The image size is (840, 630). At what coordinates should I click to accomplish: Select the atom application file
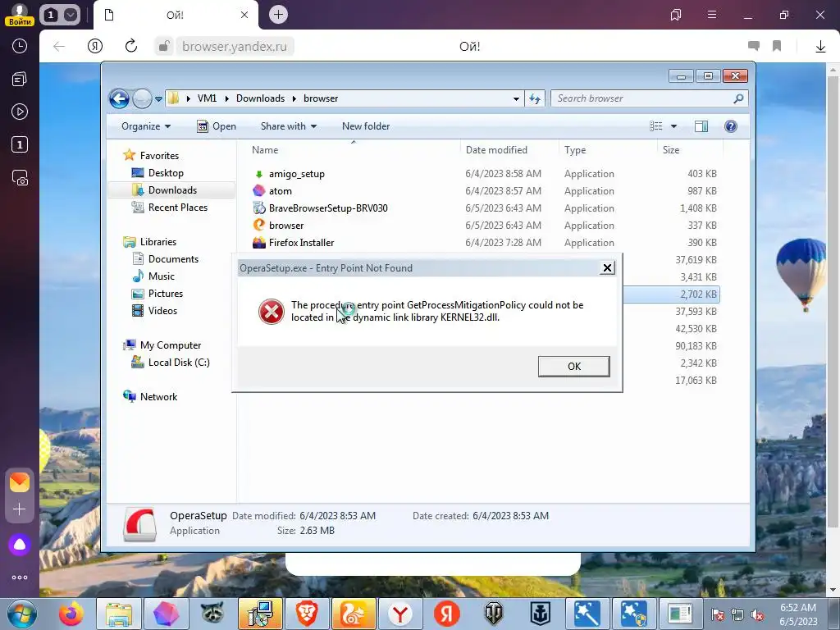click(x=281, y=190)
